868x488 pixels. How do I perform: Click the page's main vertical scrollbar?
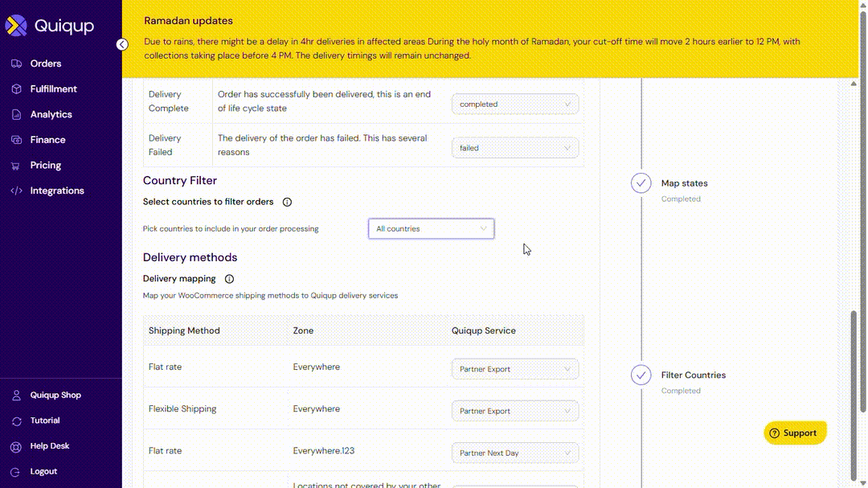tap(862, 211)
